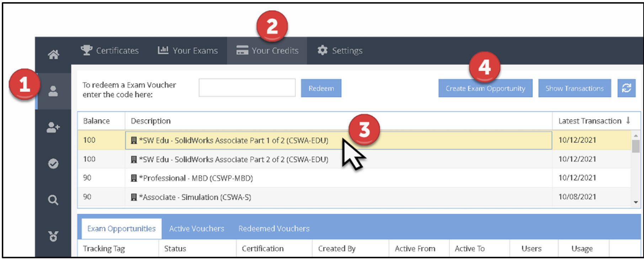Switch to Your Exams tab

click(x=188, y=50)
